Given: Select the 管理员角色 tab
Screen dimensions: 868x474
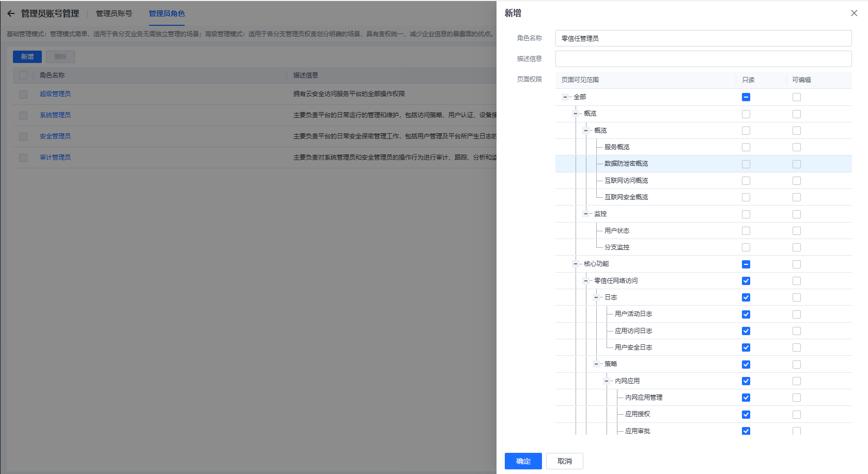Looking at the screenshot, I should (166, 13).
